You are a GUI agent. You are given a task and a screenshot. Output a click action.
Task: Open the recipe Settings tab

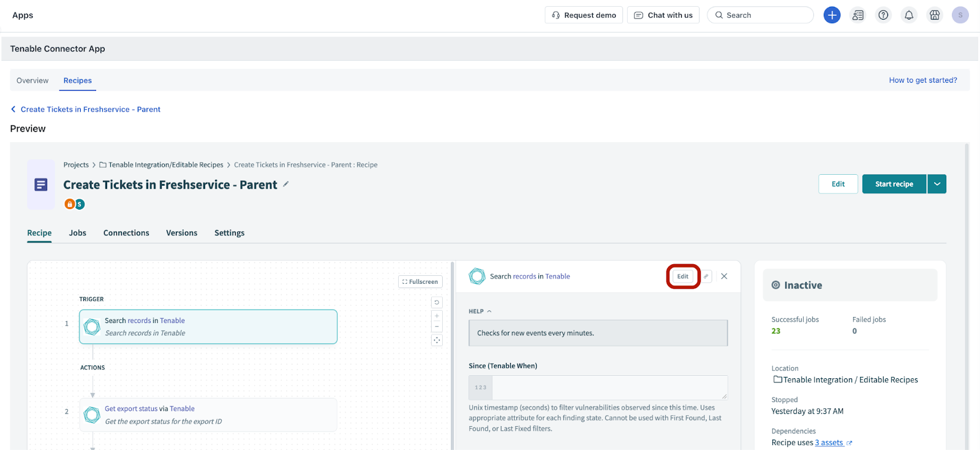230,233
